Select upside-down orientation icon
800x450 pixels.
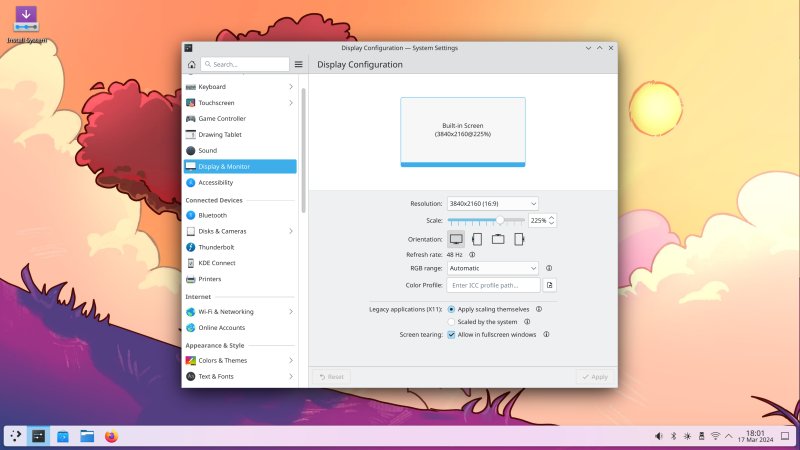tap(498, 239)
